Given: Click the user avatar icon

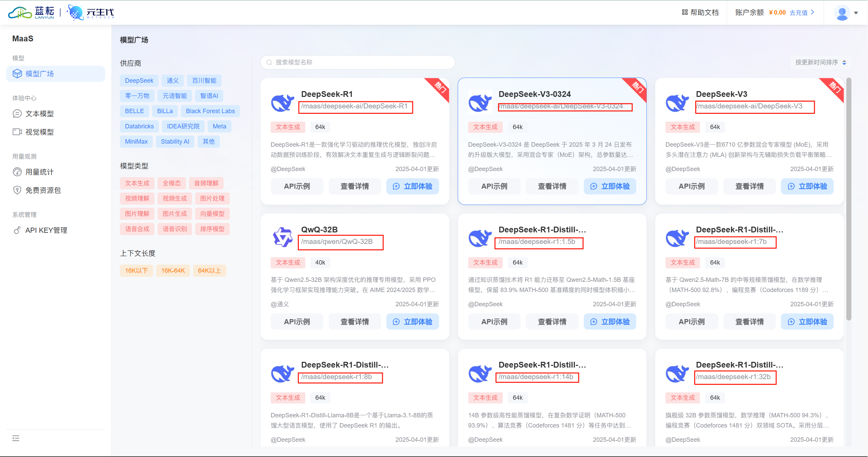Looking at the screenshot, I should pos(842,13).
